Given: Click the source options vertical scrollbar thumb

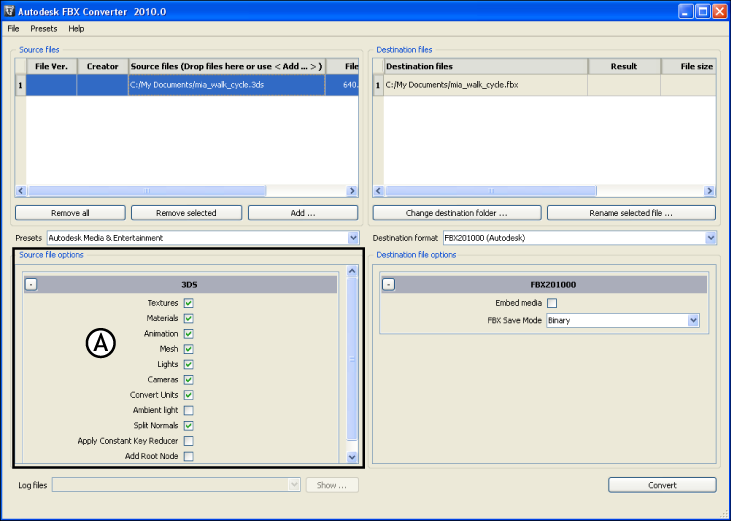Looking at the screenshot, I should click(x=352, y=359).
